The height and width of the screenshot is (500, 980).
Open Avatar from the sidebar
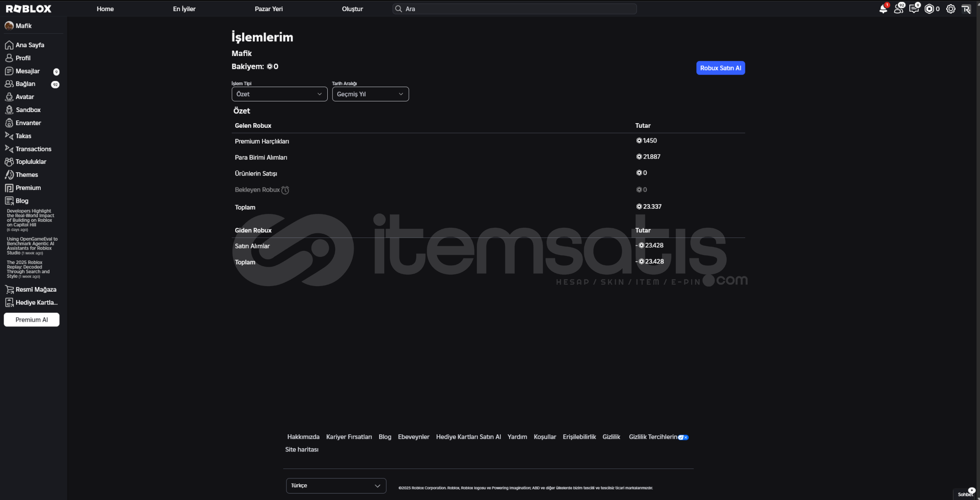point(25,97)
